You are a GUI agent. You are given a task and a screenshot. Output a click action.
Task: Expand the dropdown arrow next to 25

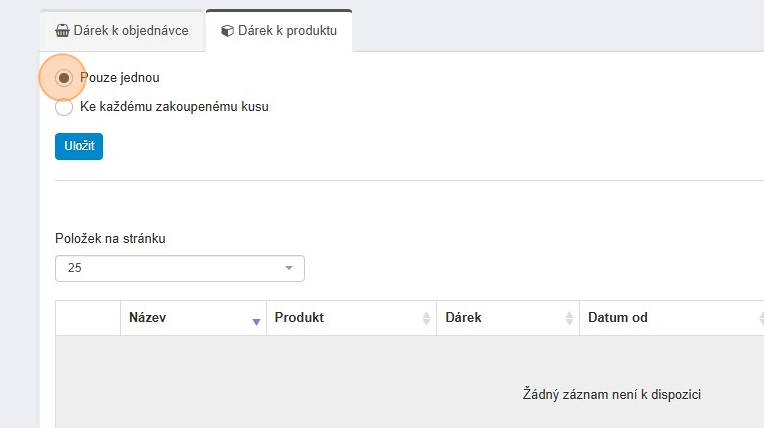point(289,268)
